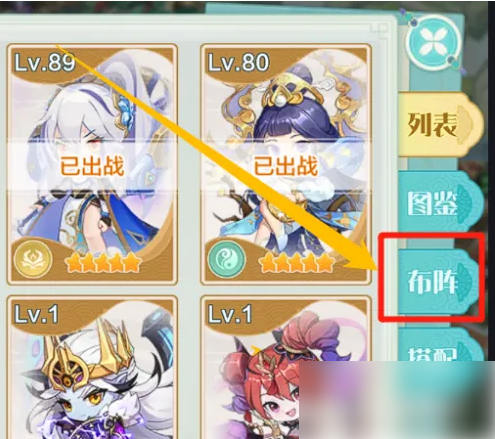Click the gold lotus element icon
495x439 pixels.
point(33,259)
